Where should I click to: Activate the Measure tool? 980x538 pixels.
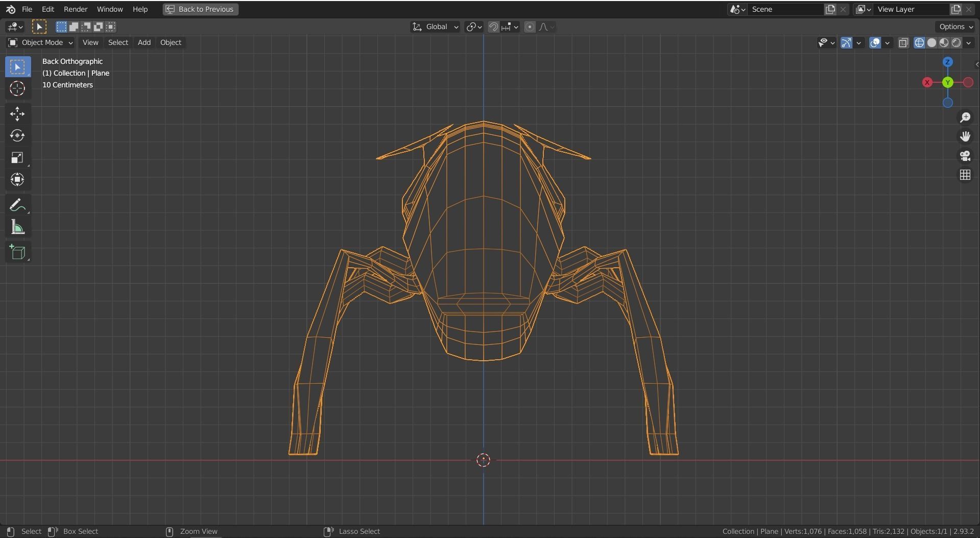[18, 227]
